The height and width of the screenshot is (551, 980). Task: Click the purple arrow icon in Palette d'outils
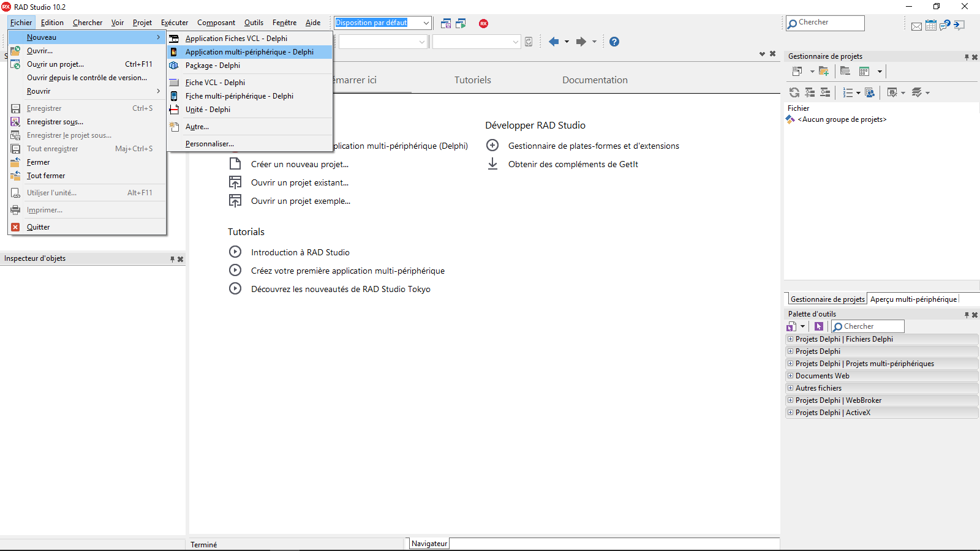819,326
